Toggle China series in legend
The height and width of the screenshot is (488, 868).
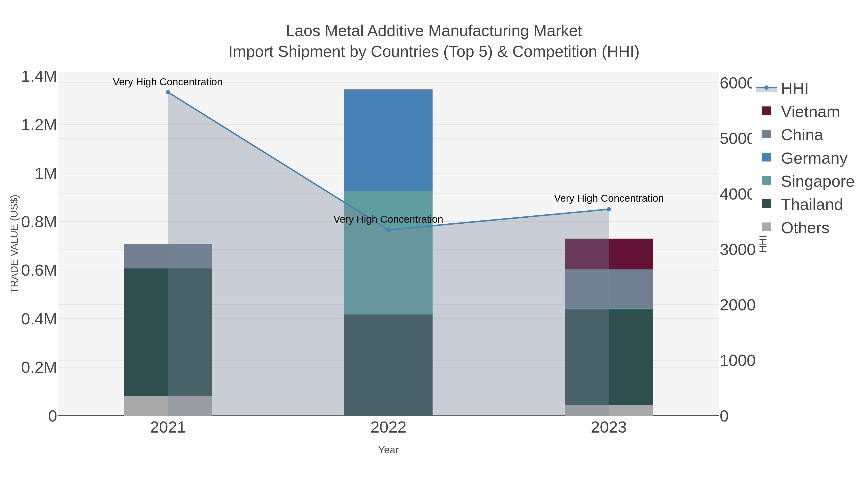tap(793, 135)
